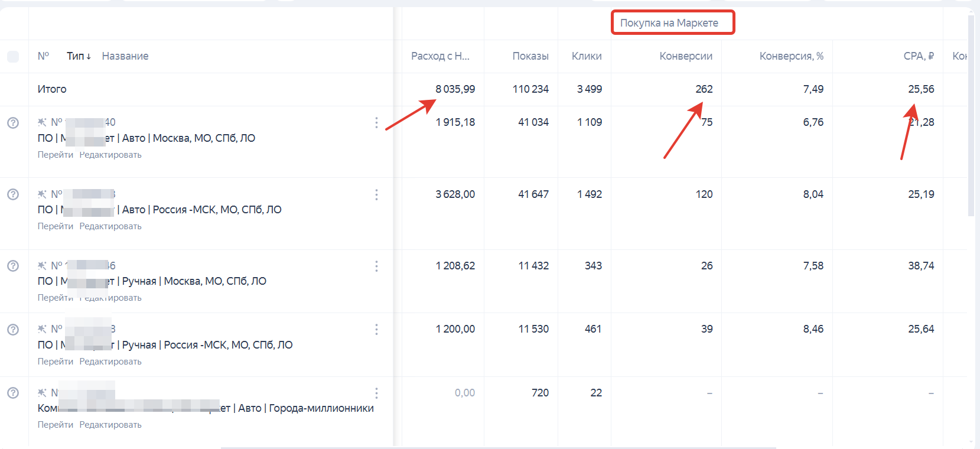Click the vertical scrollbar on the right edge

point(971,115)
